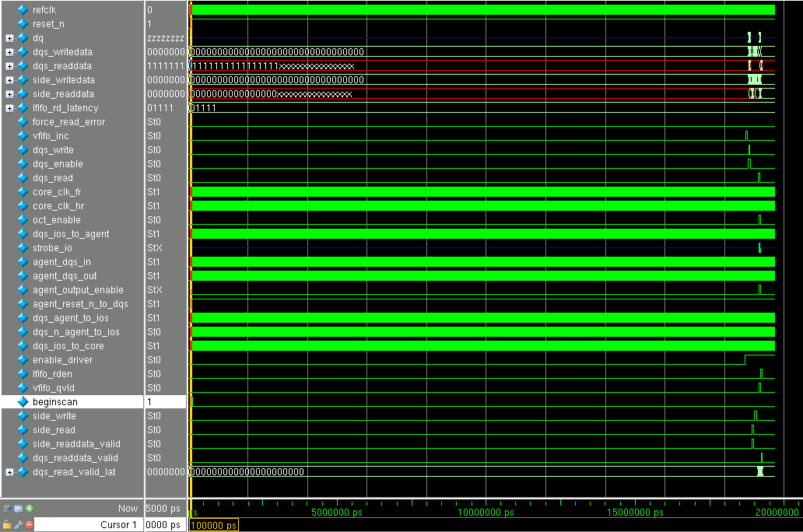
Task: Click the zzzzzzzz value of dq
Action: (166, 38)
